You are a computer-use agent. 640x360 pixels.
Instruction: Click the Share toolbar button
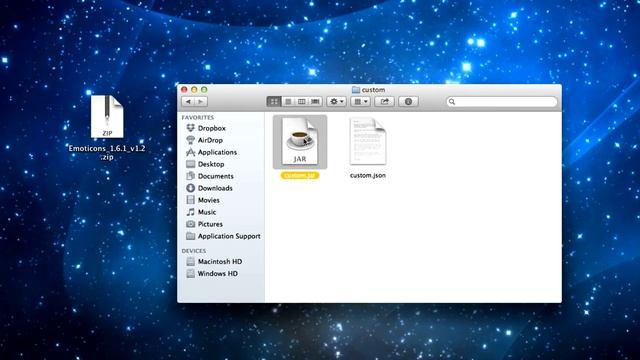pos(384,101)
